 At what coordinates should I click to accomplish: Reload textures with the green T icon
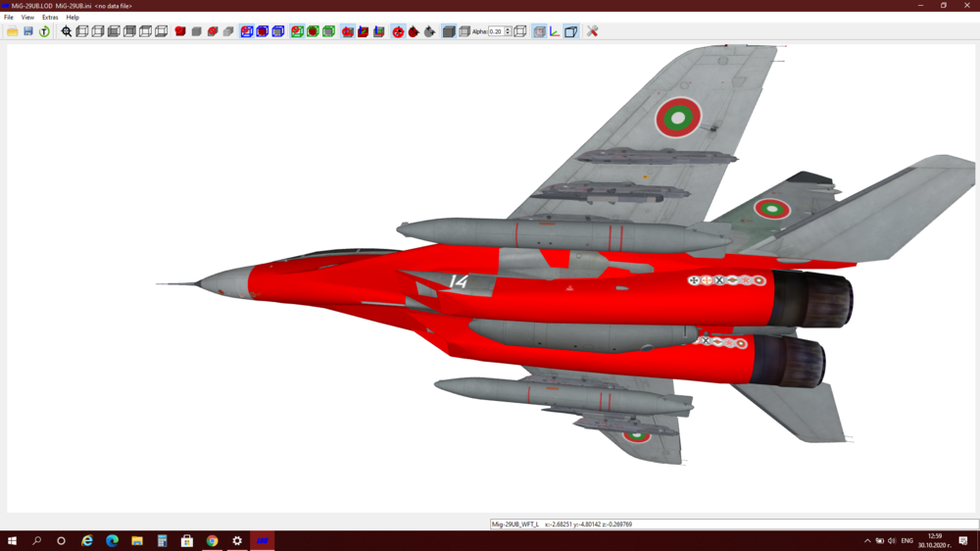pos(44,31)
